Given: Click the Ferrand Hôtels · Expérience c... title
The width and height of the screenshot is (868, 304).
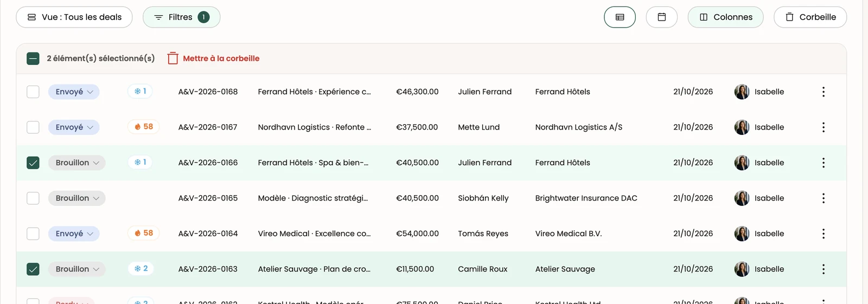Looking at the screenshot, I should [315, 92].
